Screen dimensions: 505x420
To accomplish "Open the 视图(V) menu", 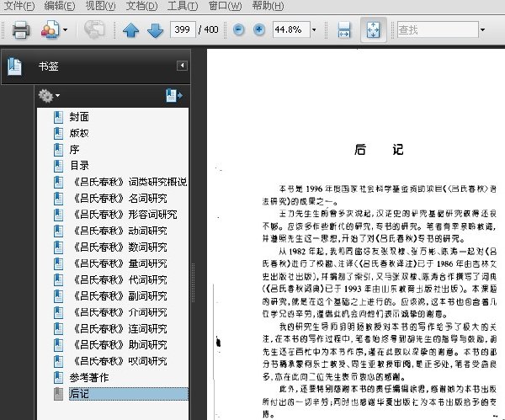I will click(x=100, y=6).
